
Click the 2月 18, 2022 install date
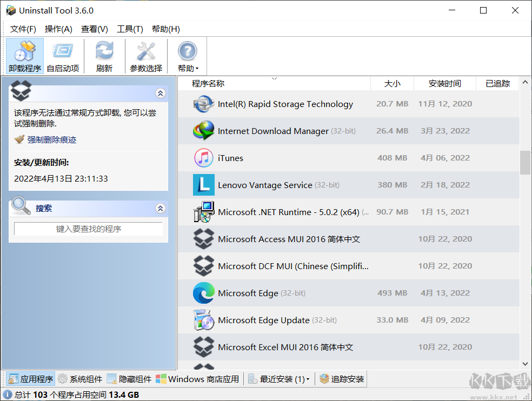tap(445, 185)
